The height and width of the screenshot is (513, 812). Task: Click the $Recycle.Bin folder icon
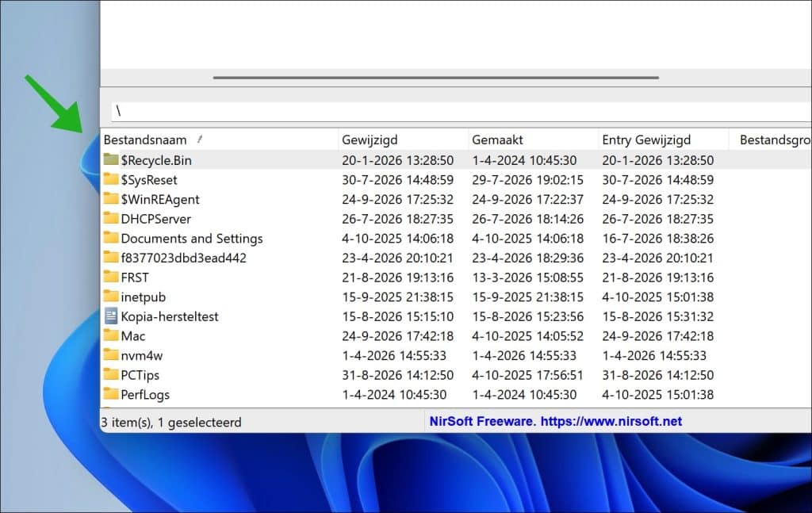click(x=111, y=159)
